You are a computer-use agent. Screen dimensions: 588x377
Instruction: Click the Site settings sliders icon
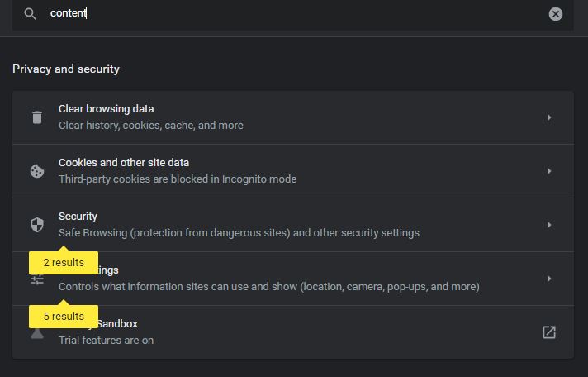click(37, 279)
